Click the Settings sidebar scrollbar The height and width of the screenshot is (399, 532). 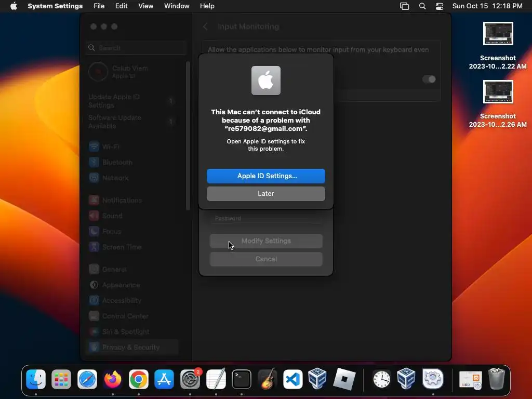click(x=188, y=136)
